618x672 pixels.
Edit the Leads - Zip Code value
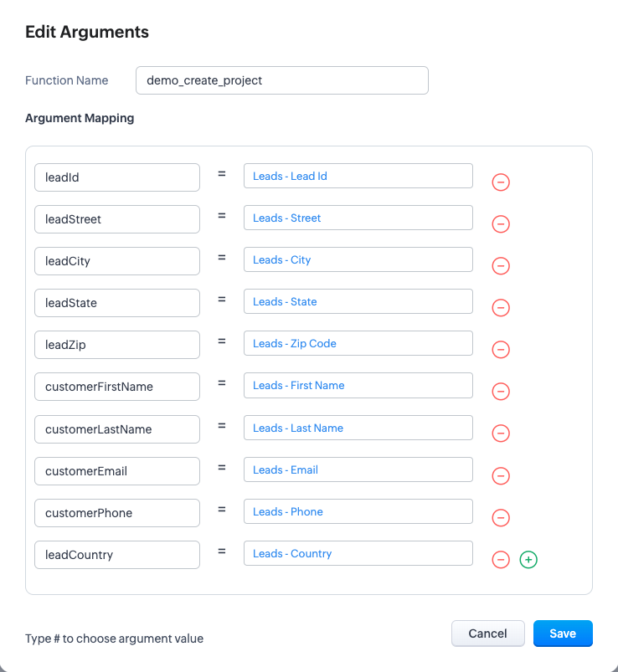coord(358,344)
